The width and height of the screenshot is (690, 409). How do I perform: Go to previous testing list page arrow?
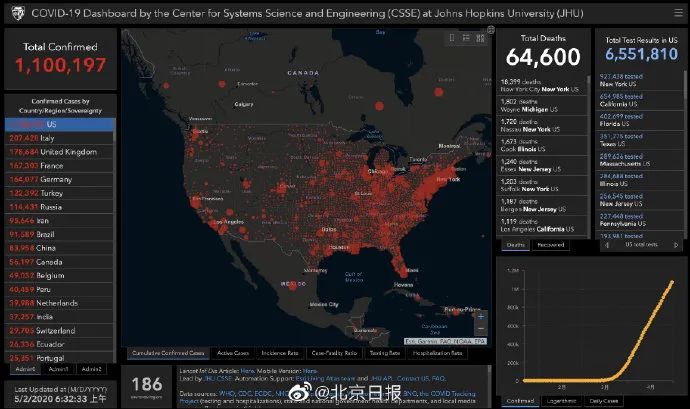click(x=608, y=245)
